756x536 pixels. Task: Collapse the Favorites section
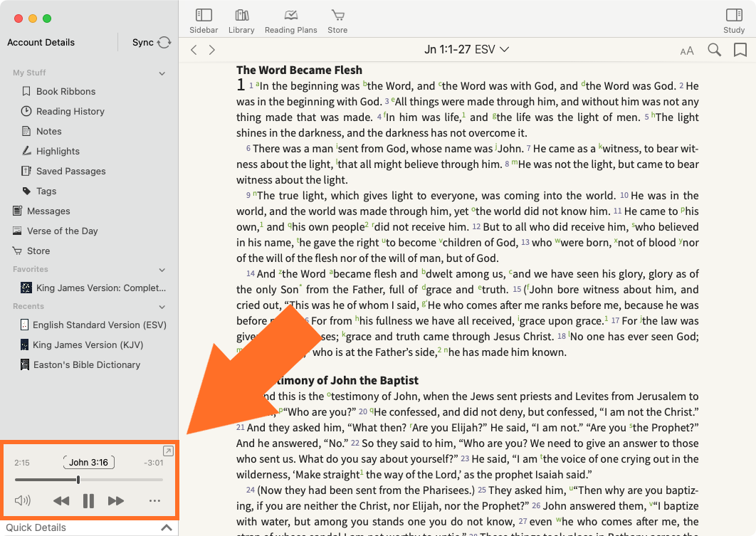(x=162, y=270)
